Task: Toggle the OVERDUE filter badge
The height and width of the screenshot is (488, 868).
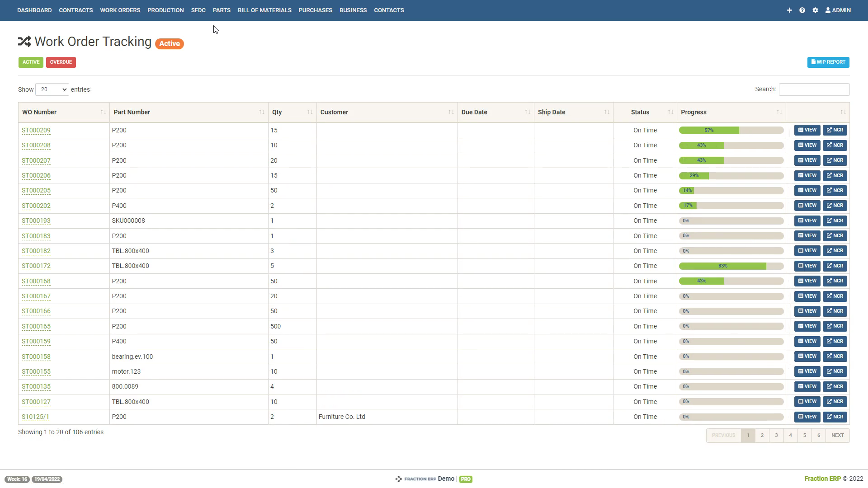Action: coord(61,62)
